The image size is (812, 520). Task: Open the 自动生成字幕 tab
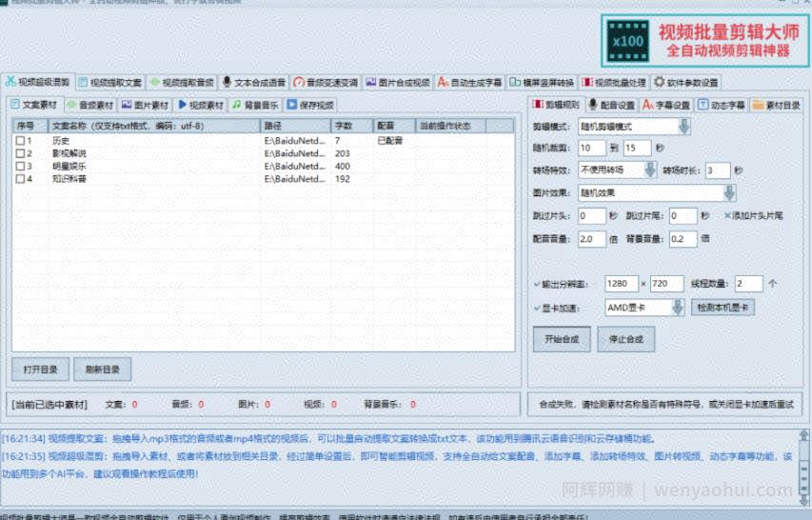point(469,82)
